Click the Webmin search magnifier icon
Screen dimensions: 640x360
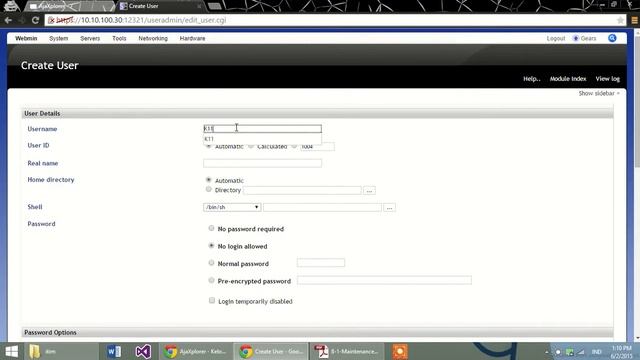[612, 38]
